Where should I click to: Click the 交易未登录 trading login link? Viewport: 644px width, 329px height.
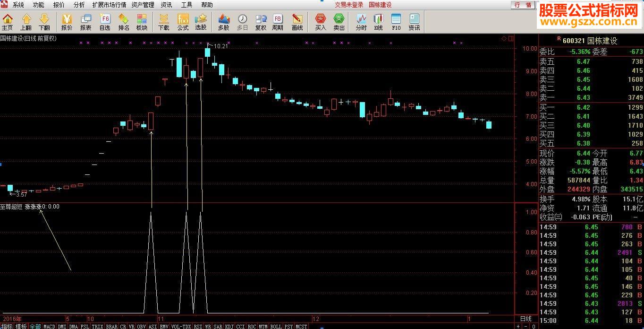click(x=349, y=5)
